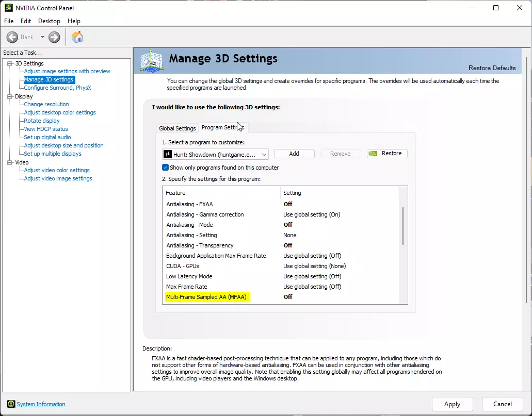Open the System Information link
The image size is (532, 416).
coord(41,404)
